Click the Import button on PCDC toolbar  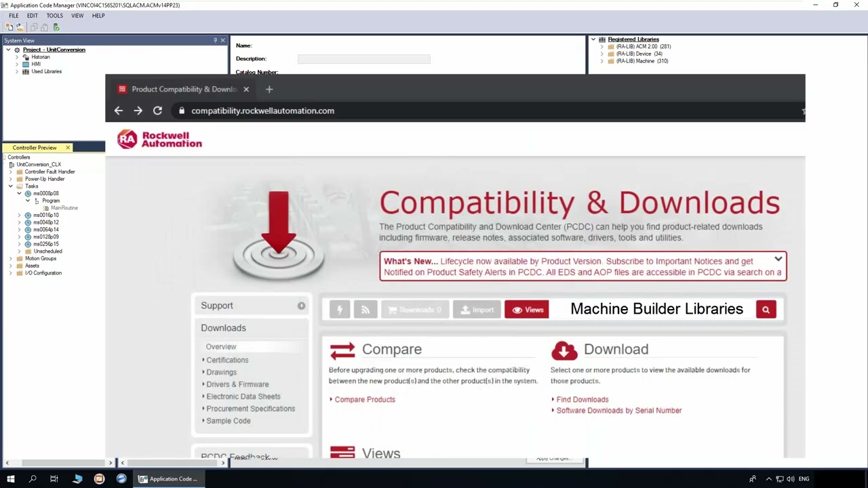[x=477, y=310]
